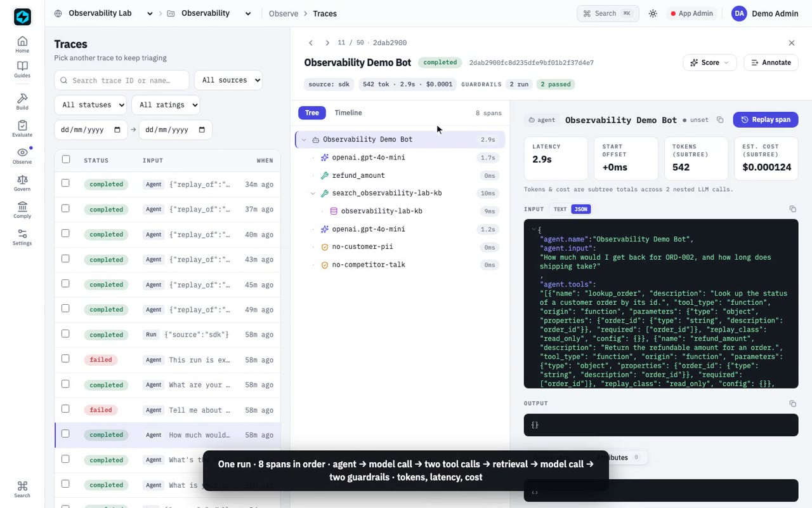The height and width of the screenshot is (508, 812).
Task: Open the Observe section in sidebar
Action: [x=22, y=156]
